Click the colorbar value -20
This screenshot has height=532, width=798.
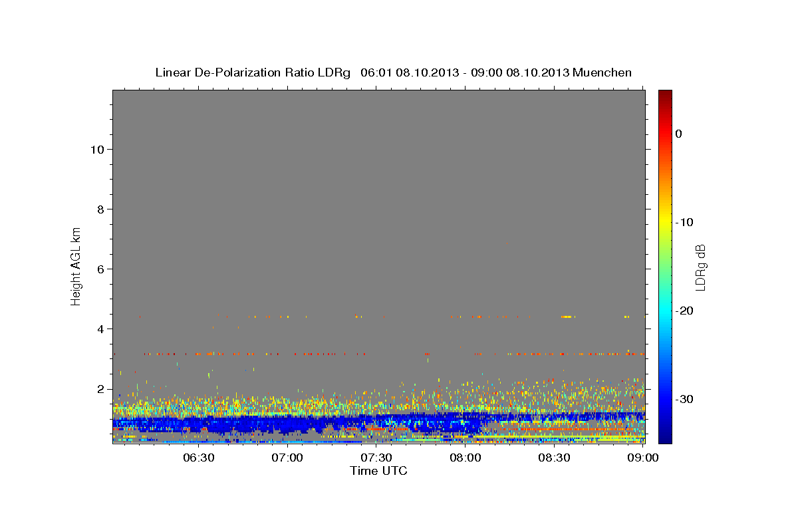click(x=685, y=311)
